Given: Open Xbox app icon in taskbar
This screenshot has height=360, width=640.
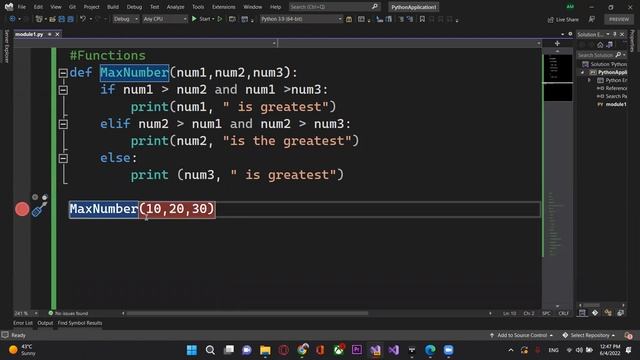Looking at the screenshot, I should pos(338,350).
